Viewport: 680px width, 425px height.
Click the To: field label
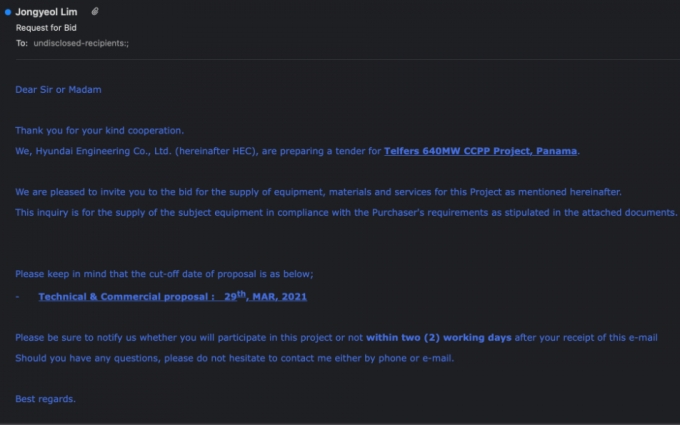[x=22, y=43]
